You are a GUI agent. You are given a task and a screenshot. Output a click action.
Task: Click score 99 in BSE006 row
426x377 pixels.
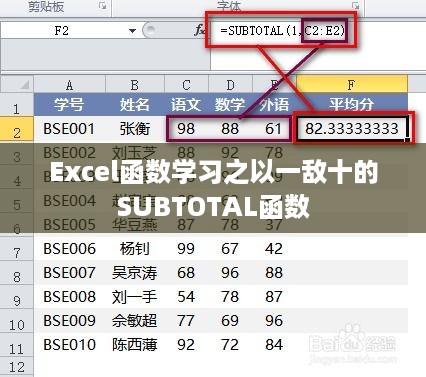(186, 249)
